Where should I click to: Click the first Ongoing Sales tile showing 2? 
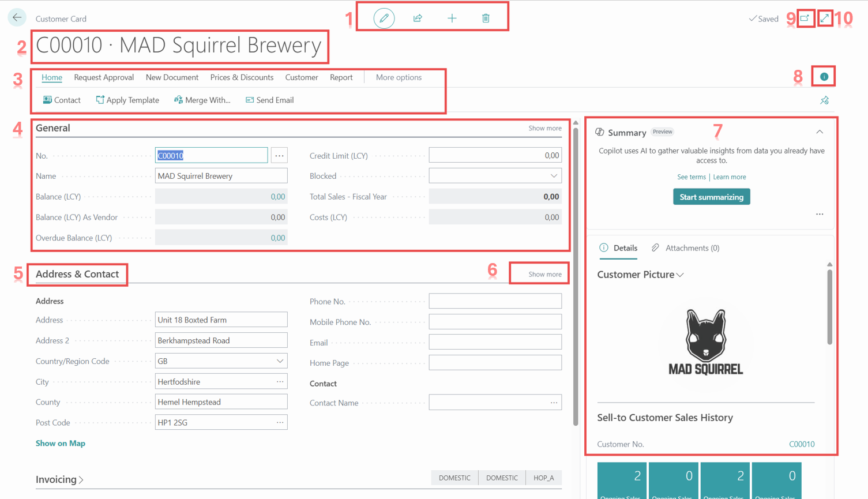click(x=622, y=481)
